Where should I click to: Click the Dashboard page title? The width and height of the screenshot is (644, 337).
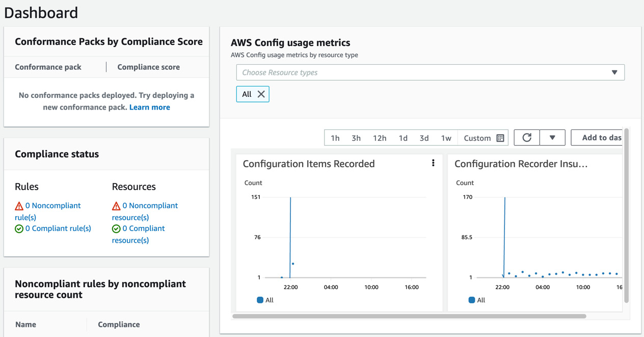(41, 13)
